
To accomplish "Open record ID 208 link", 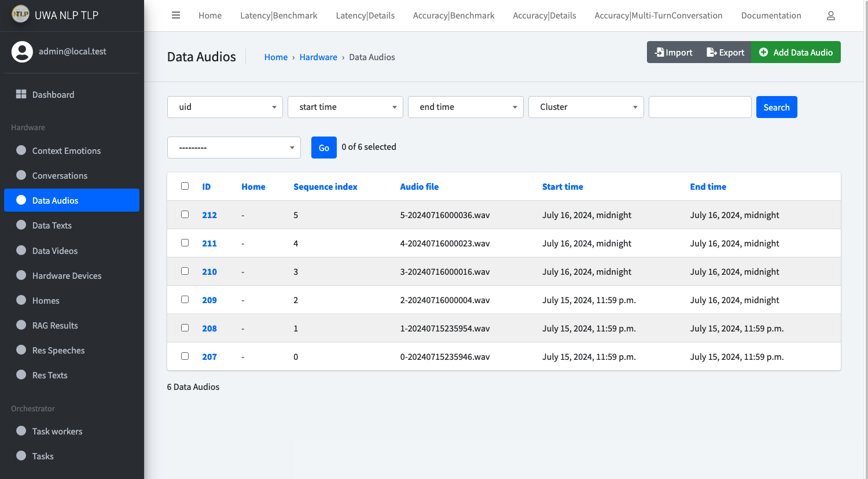I will [x=209, y=329].
